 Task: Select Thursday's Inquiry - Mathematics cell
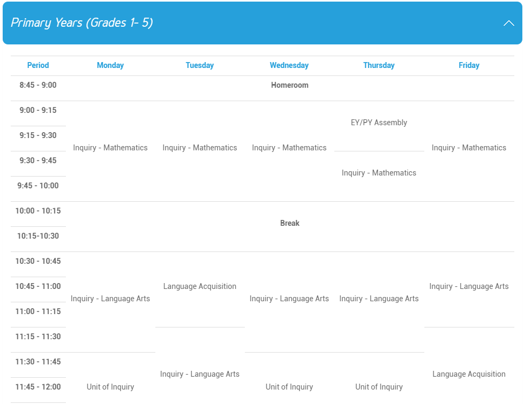pyautogui.click(x=379, y=173)
